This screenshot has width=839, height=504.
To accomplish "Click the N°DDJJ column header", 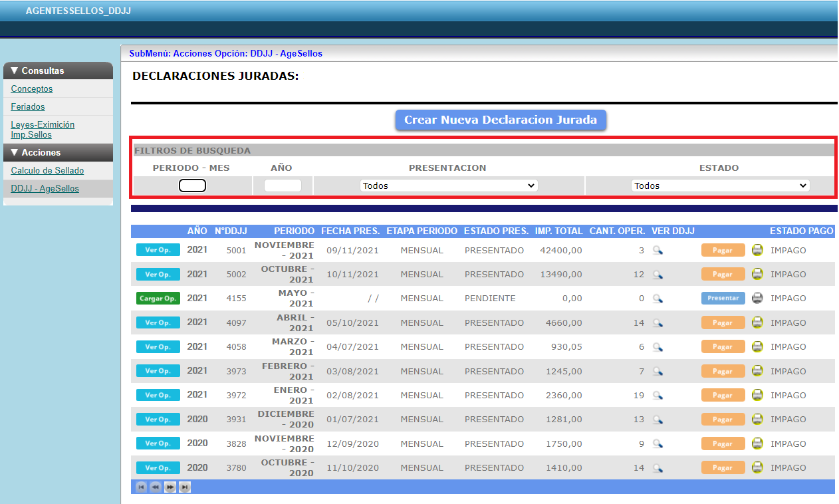I will 231,231.
